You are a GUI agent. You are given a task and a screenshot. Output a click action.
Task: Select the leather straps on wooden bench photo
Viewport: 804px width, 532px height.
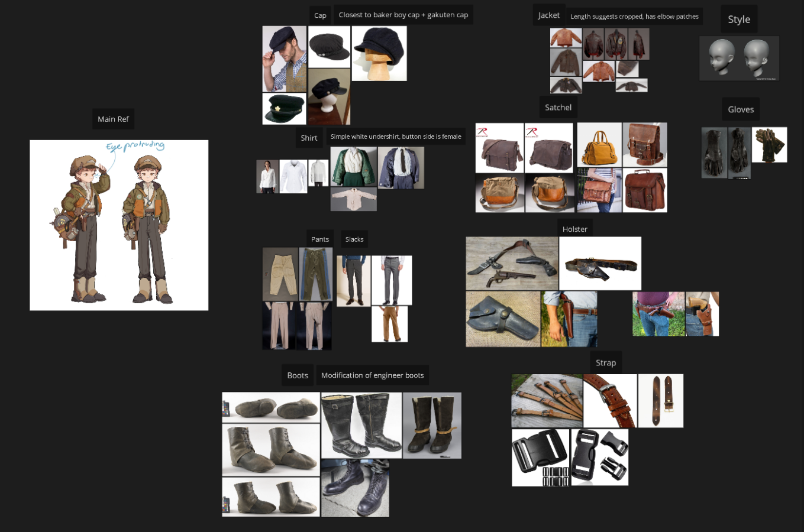547,401
